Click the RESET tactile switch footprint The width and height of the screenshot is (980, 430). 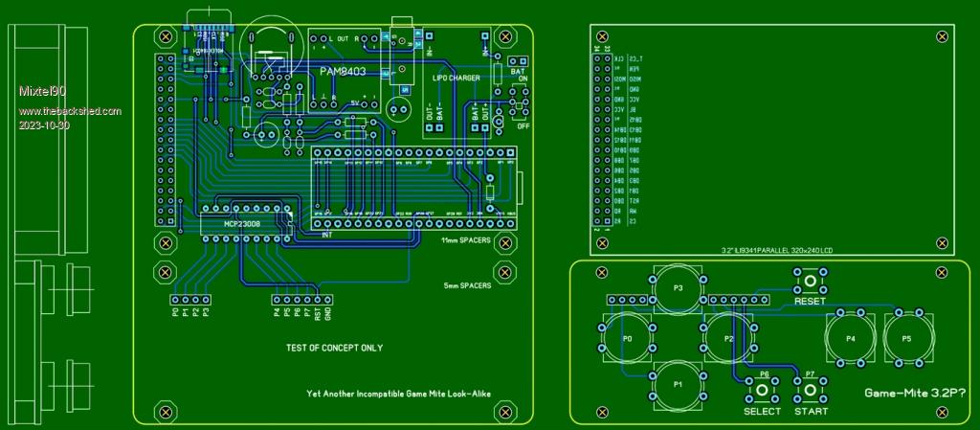810,283
